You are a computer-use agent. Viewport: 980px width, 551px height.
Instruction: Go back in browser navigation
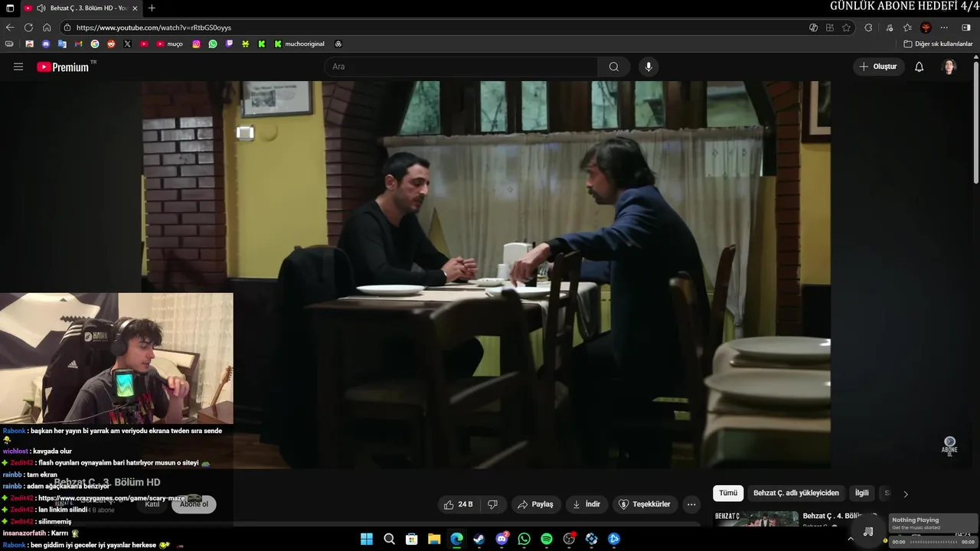[10, 28]
